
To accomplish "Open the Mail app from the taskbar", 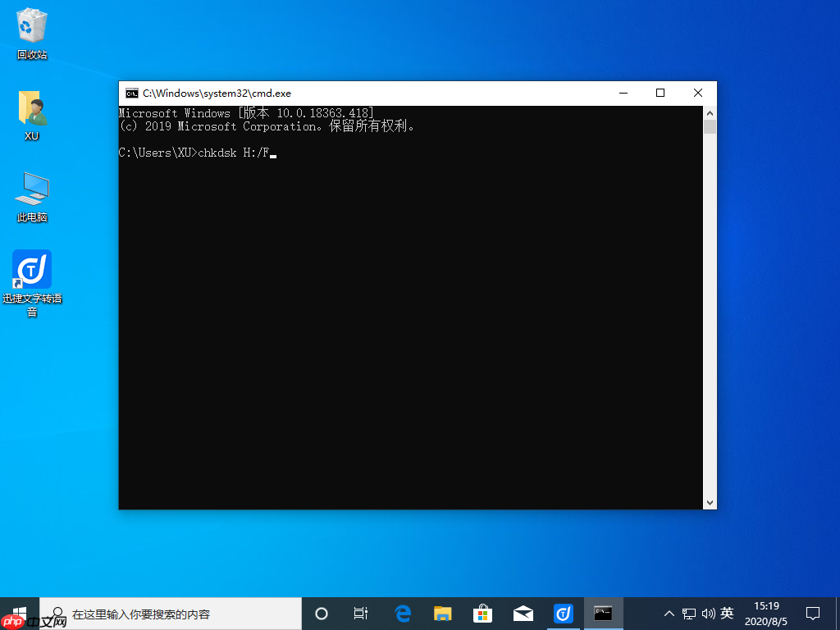I will [523, 613].
